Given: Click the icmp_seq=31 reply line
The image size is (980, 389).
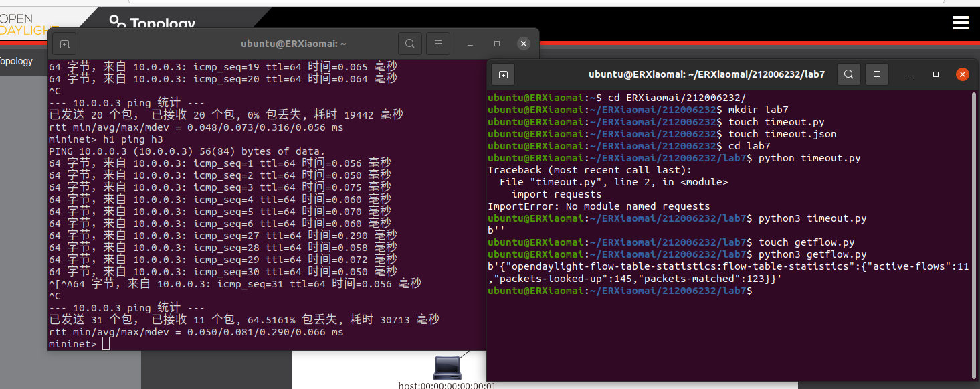Looking at the screenshot, I should pyautogui.click(x=235, y=283).
